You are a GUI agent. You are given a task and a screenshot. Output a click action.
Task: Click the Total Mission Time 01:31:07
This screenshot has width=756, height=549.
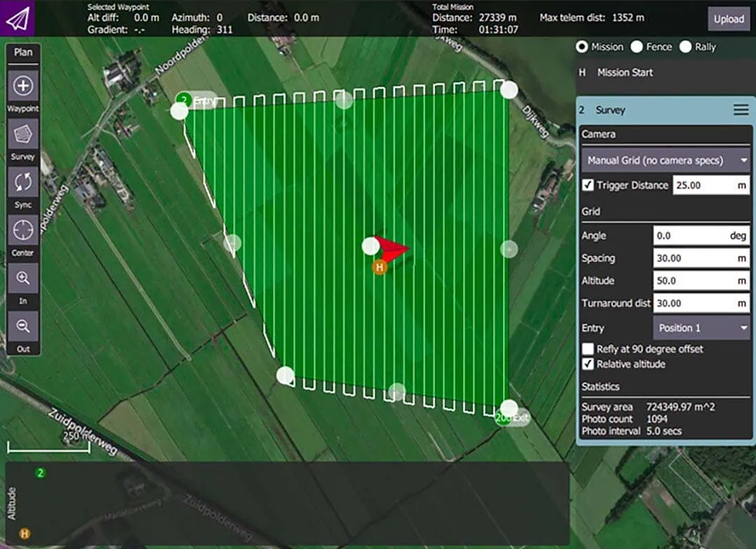498,29
